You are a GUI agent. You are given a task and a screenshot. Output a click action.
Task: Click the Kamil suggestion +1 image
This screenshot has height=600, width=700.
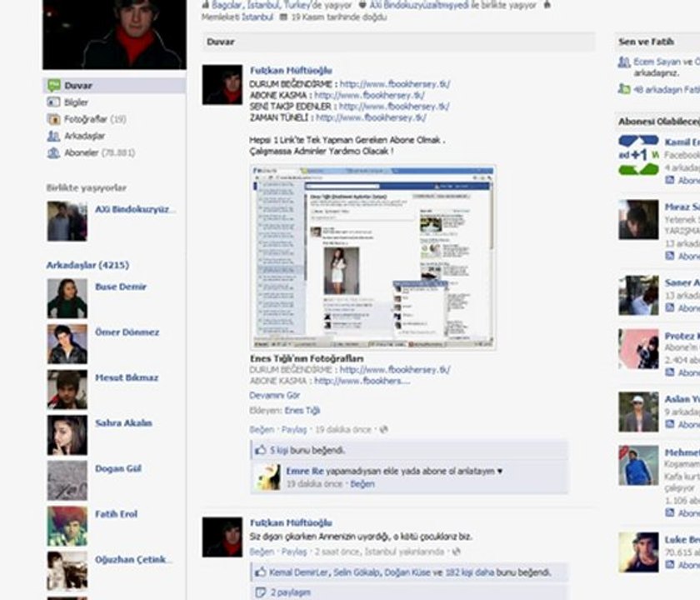coord(638,155)
